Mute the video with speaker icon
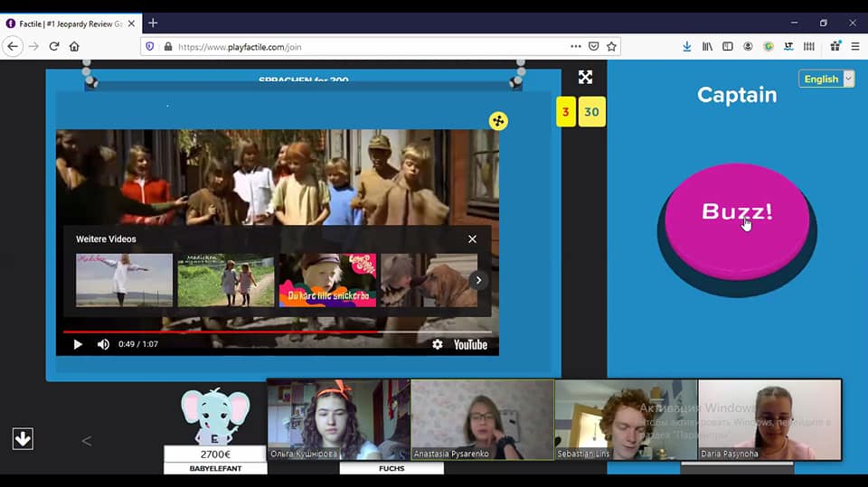Screen dimensions: 868x487 103,344
